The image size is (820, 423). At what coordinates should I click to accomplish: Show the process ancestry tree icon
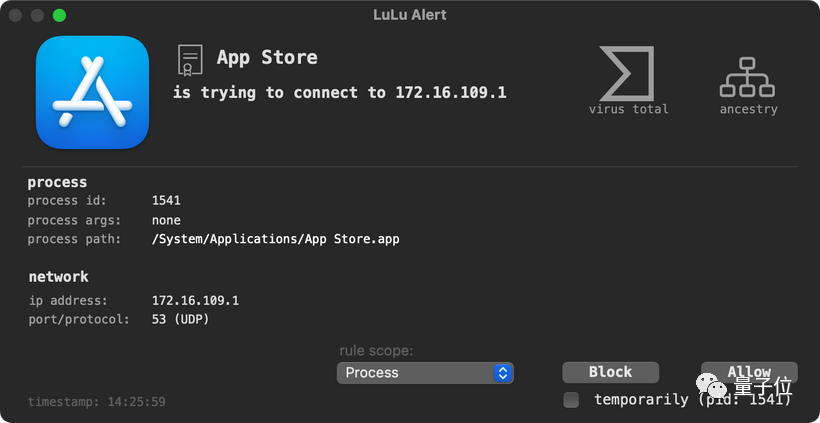(x=748, y=75)
